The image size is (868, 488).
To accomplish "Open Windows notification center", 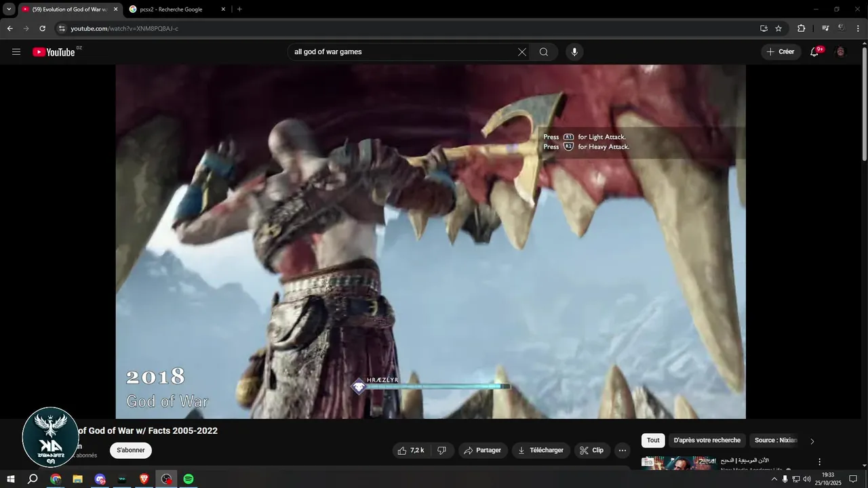I will (853, 479).
